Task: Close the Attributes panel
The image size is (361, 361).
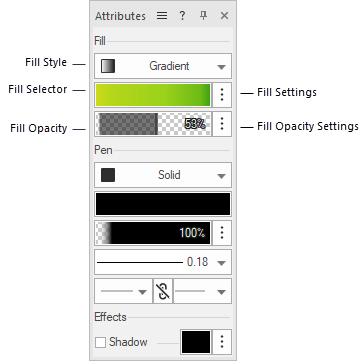Action: pyautogui.click(x=224, y=16)
